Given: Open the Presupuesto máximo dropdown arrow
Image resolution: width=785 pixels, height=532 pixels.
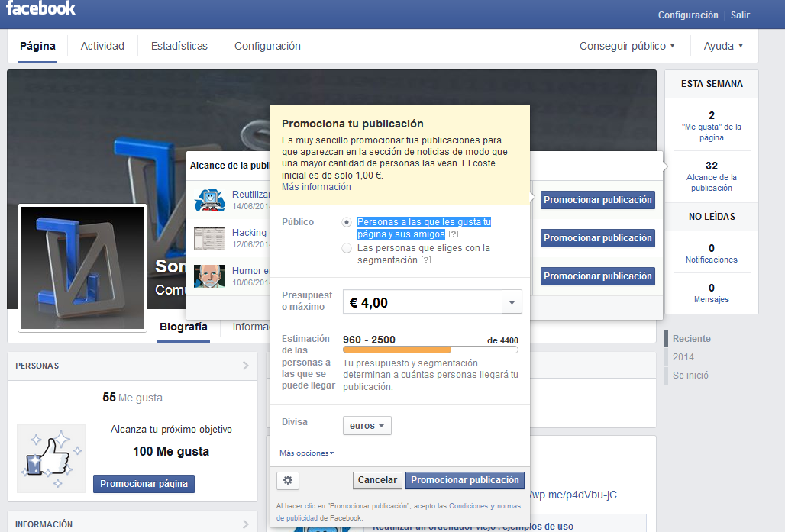Looking at the screenshot, I should click(512, 301).
